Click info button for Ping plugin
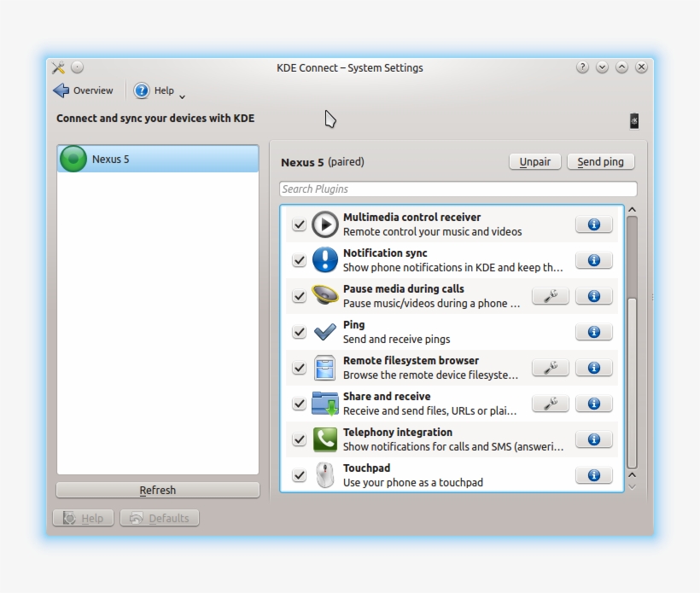Viewport: 700px width, 593px height. pyautogui.click(x=593, y=332)
